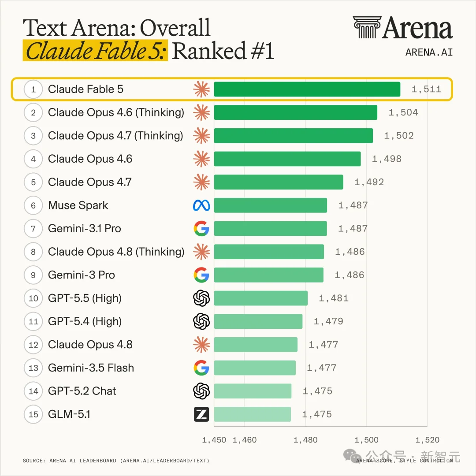Screen dimensions: 476x476
Task: Click the Z logo beside GLM-5.1
Action: click(201, 414)
